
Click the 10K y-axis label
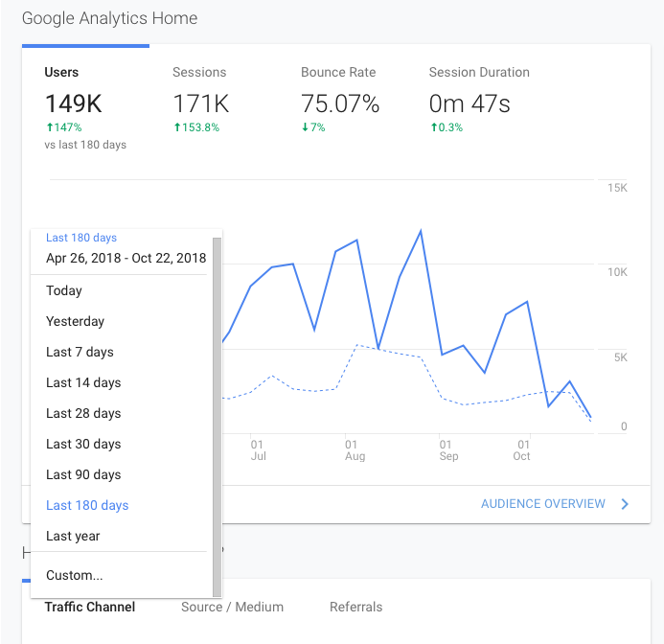pos(617,272)
